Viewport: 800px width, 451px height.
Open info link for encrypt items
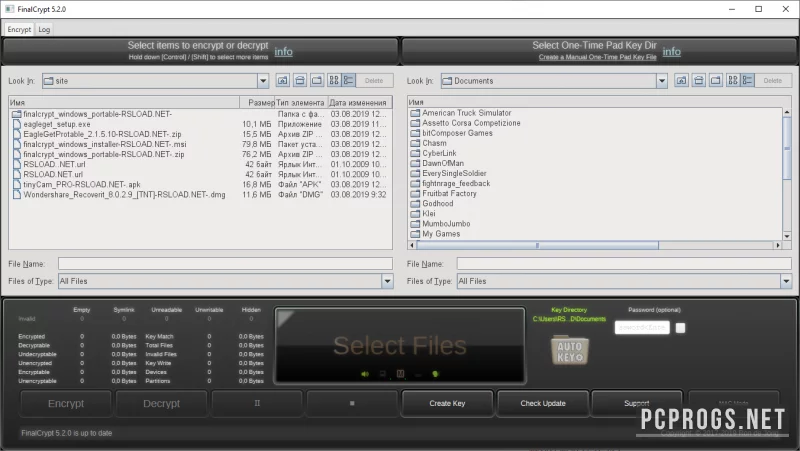click(x=284, y=52)
